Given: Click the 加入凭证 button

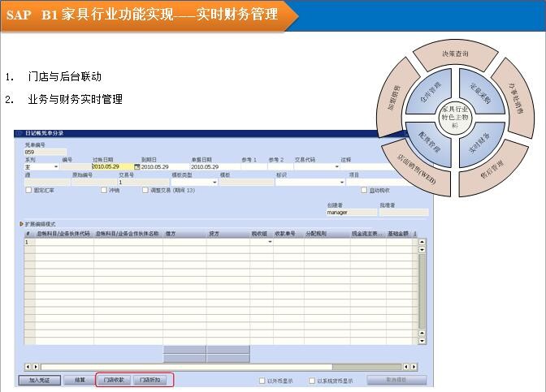Looking at the screenshot, I should 39,380.
